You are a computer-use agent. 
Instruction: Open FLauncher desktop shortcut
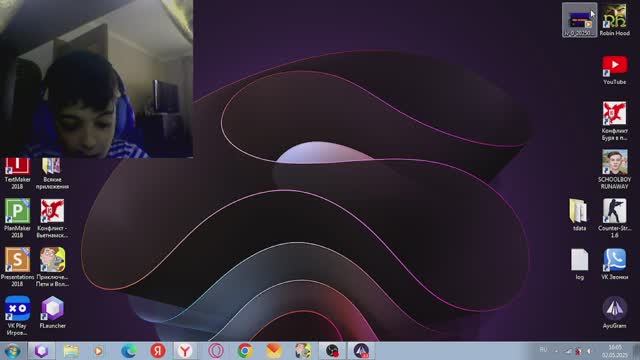(x=52, y=312)
